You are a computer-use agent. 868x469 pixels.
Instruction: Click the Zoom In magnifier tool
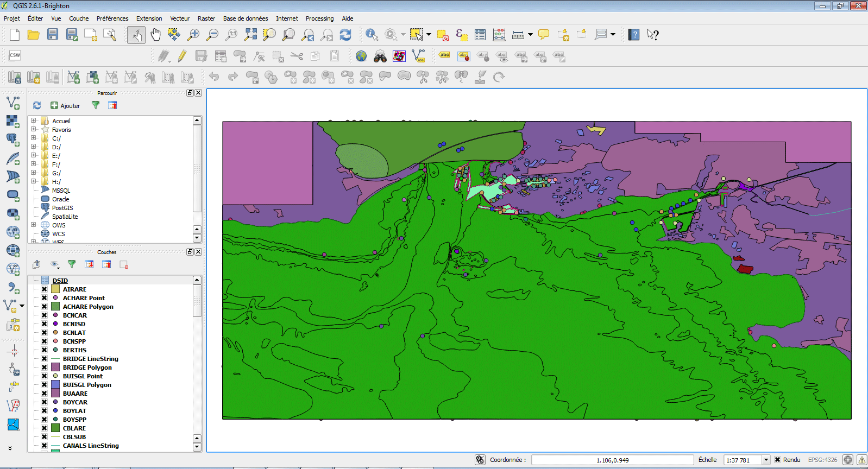click(193, 35)
